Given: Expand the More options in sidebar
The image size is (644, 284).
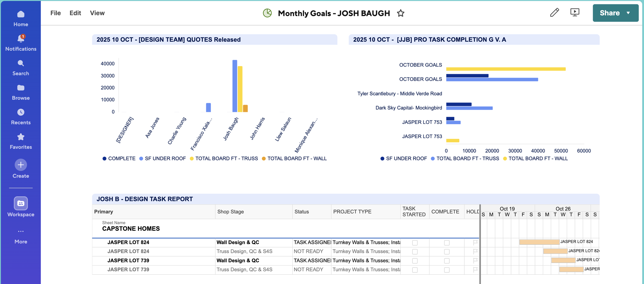Looking at the screenshot, I should coord(21,236).
